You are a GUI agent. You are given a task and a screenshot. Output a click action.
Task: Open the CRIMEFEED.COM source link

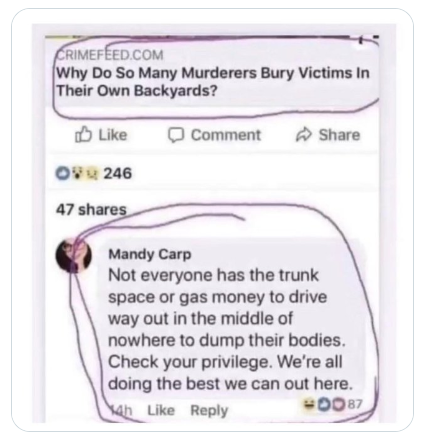pos(110,55)
